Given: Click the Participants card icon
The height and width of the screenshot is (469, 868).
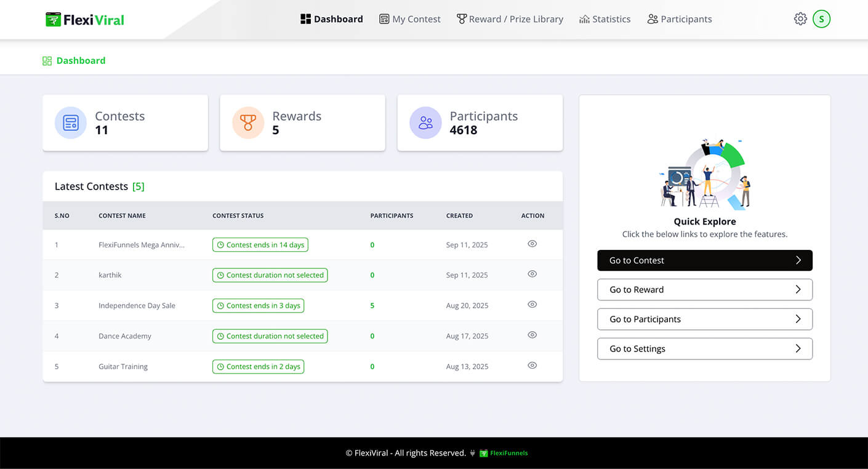Looking at the screenshot, I should click(x=425, y=122).
